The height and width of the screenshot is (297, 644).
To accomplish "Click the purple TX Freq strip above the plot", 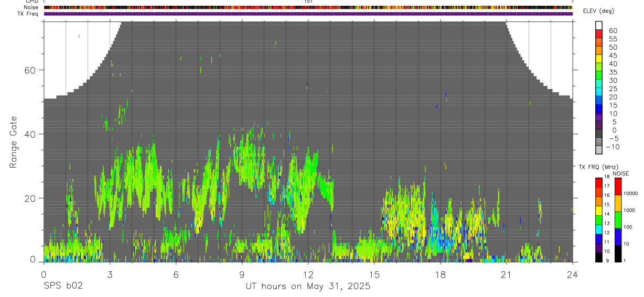I will [308, 14].
